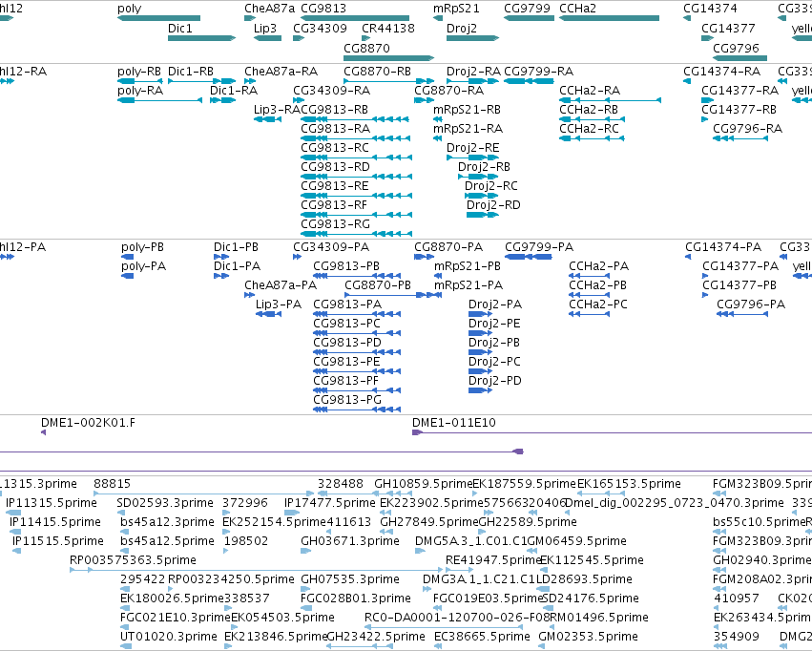This screenshot has height=651, width=812.
Task: Select the transcript label "Droj2-RE"
Action: click(473, 148)
